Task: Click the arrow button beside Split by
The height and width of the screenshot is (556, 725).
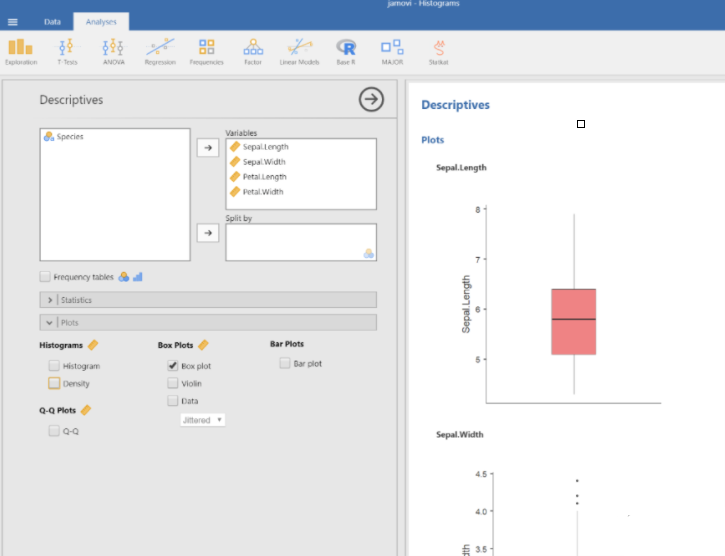Action: (x=207, y=233)
